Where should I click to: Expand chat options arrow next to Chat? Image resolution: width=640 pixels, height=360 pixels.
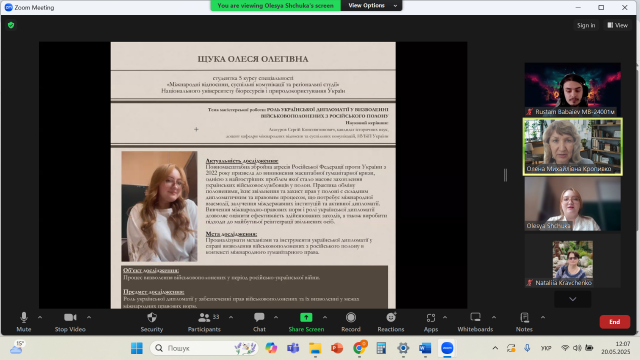276,317
